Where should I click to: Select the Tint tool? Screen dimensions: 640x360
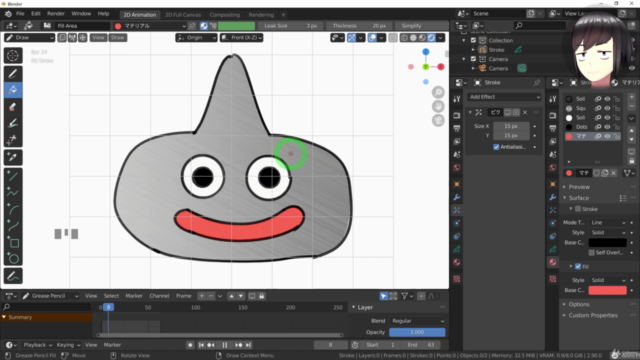(x=13, y=123)
